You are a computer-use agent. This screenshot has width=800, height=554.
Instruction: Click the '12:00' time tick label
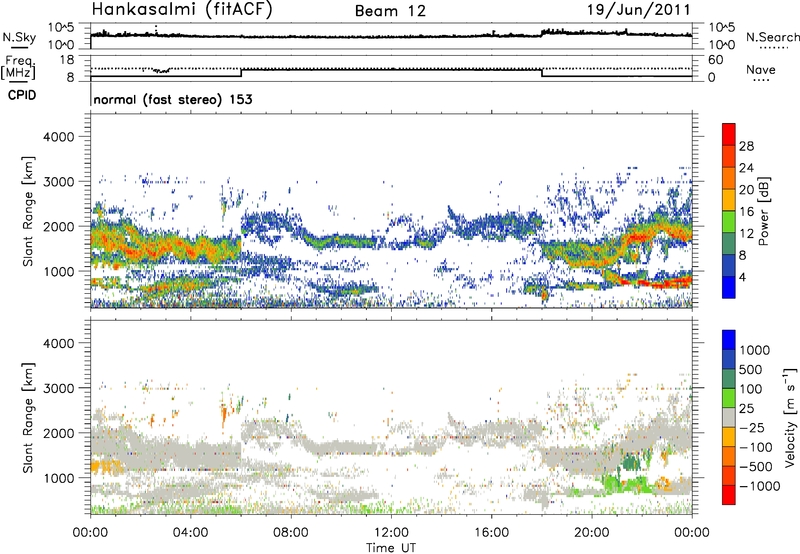(x=391, y=533)
